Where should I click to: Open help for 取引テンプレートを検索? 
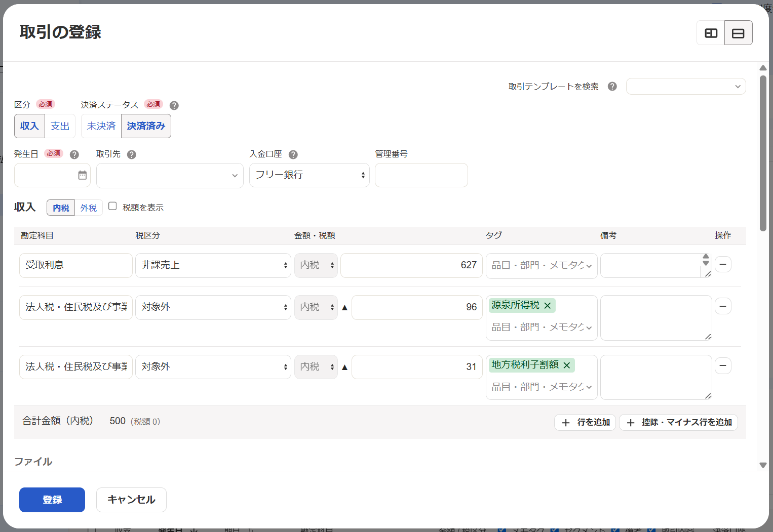click(612, 87)
